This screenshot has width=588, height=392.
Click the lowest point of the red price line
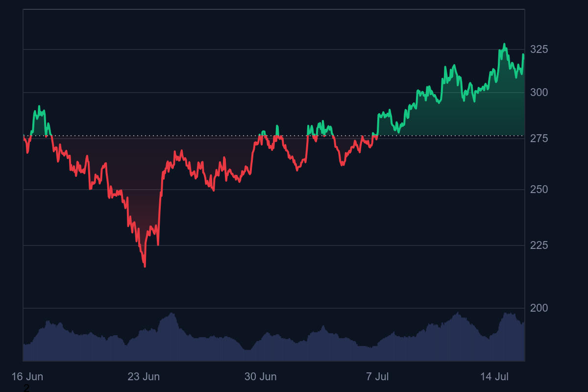145,267
